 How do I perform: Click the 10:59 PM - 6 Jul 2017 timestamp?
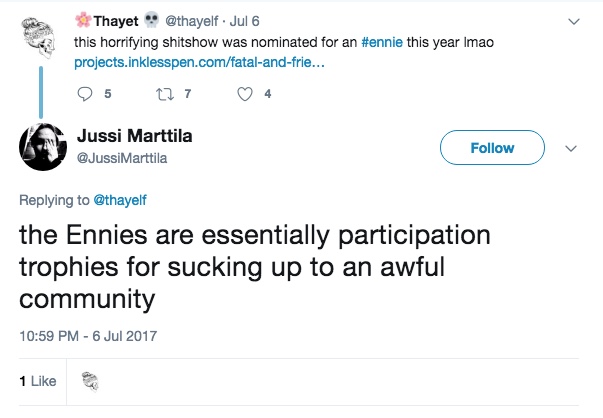[88, 334]
